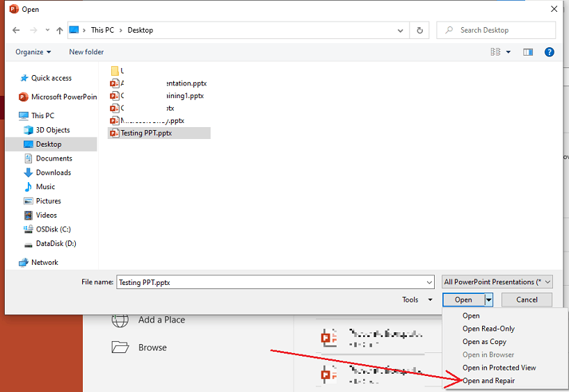Change the view layout icon

495,52
